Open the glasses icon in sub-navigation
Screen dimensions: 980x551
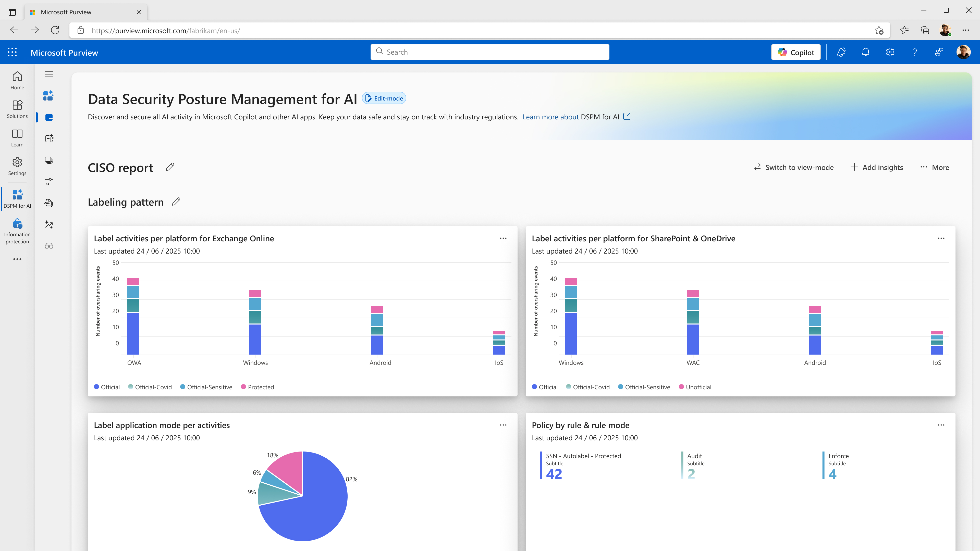[x=49, y=246]
